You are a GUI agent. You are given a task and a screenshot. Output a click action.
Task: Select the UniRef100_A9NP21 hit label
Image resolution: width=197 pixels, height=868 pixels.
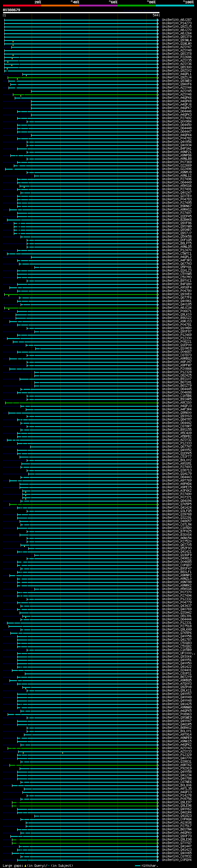177,152
